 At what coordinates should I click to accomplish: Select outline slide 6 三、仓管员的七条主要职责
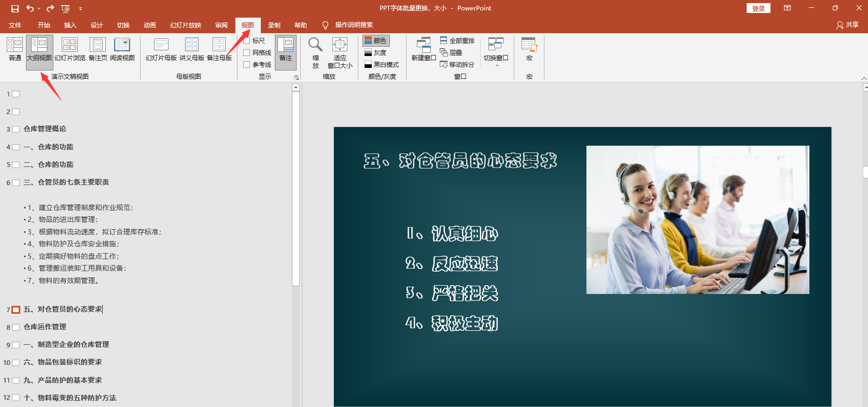coord(66,183)
